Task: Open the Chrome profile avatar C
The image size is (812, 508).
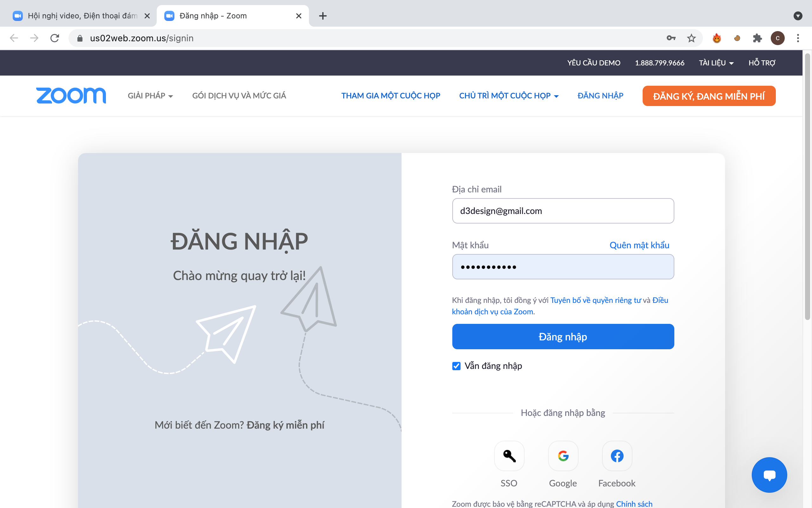Action: (x=777, y=38)
